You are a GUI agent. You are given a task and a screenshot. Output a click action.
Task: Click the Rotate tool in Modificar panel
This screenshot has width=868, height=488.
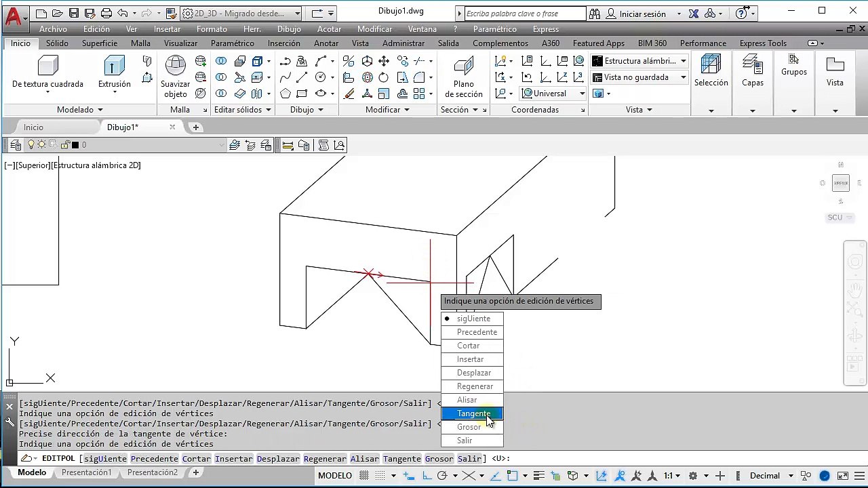[384, 77]
